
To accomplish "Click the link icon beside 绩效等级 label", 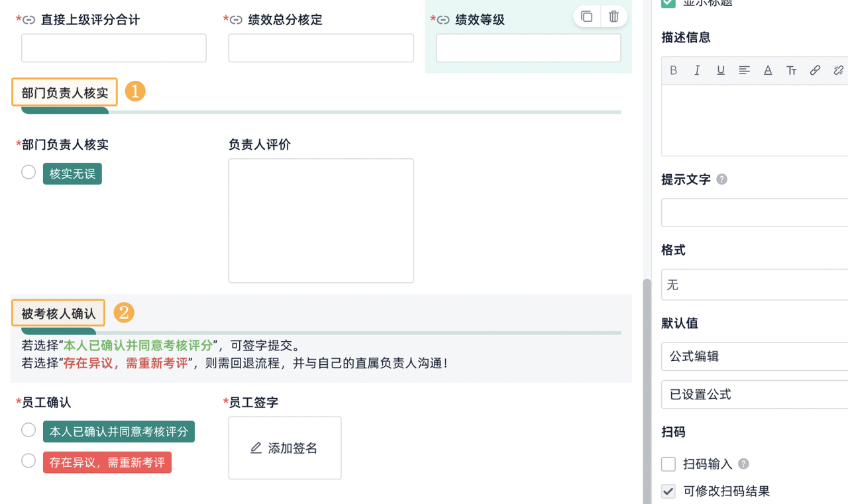I will coord(444,20).
